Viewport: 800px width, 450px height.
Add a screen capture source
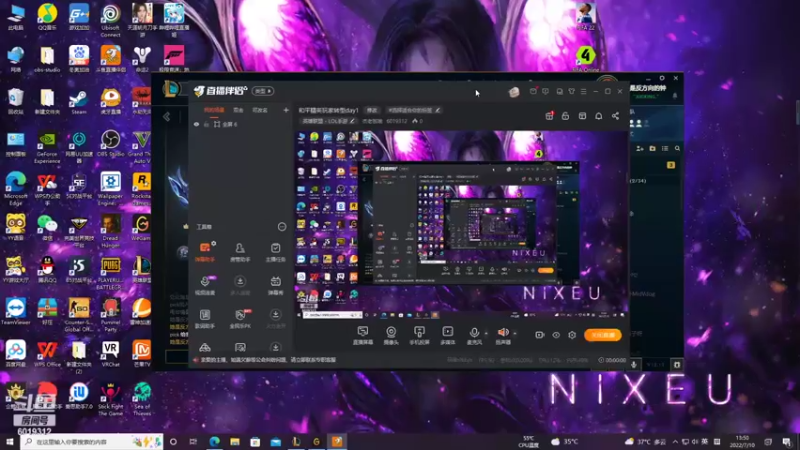click(363, 336)
